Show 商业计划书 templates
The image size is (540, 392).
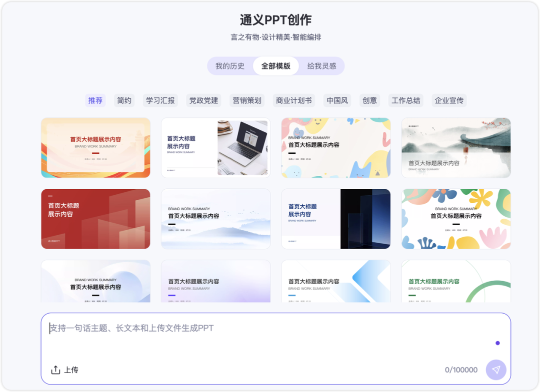[294, 100]
